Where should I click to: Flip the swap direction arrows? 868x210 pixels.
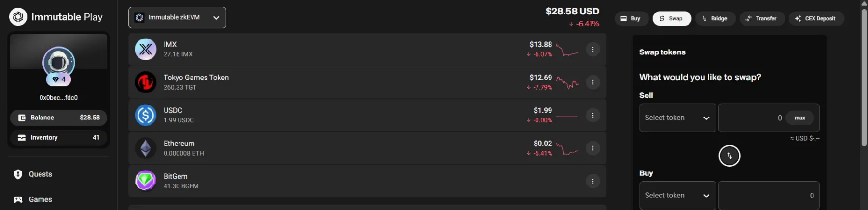pyautogui.click(x=729, y=156)
